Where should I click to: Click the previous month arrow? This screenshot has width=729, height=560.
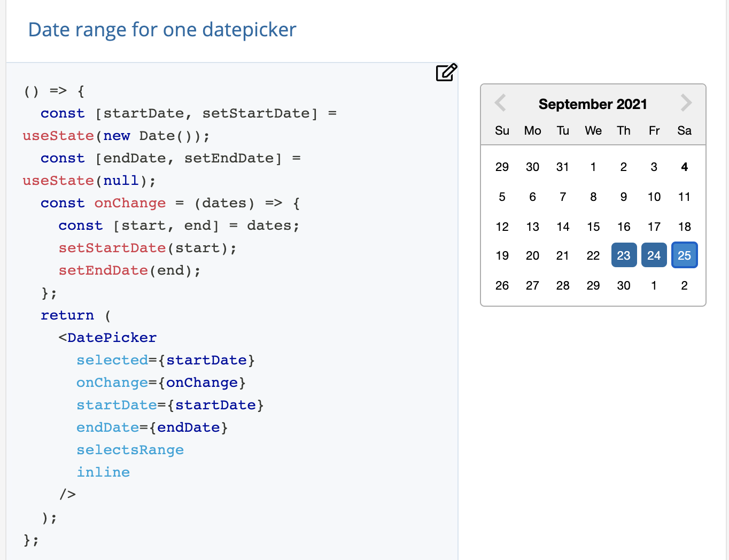(x=500, y=103)
